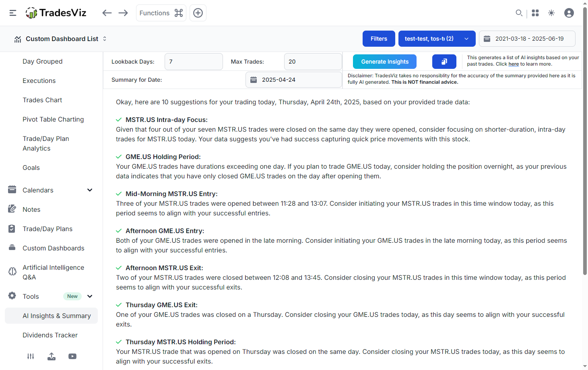Screen dimensions: 588x370
Task: Click the Custom Dashboards stack icon
Action: coord(12,248)
